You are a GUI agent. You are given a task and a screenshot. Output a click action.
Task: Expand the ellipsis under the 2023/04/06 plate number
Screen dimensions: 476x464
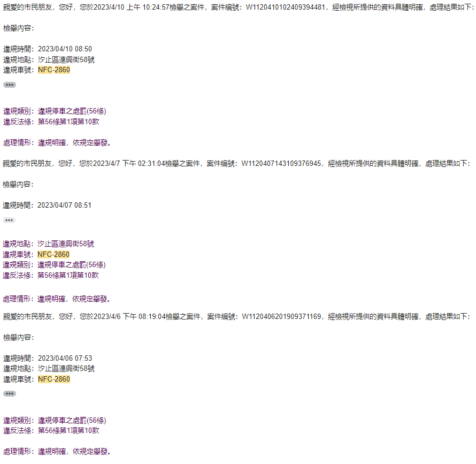[x=10, y=394]
